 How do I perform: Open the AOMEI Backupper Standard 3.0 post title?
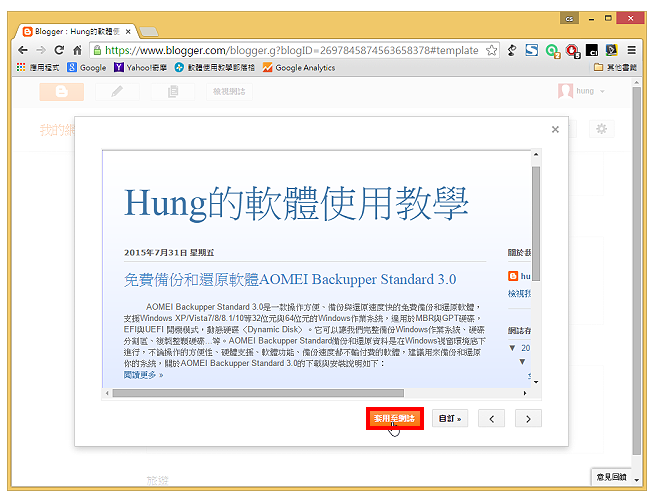[290, 279]
